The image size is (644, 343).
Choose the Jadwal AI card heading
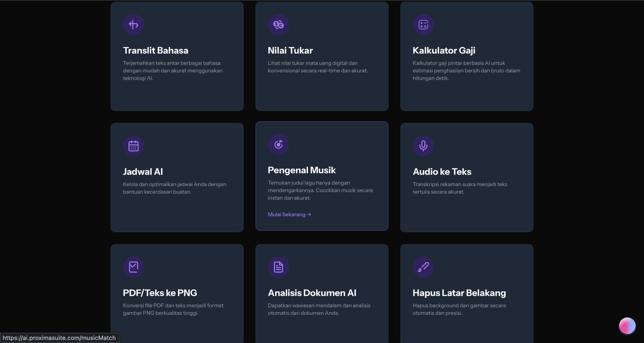pos(143,172)
